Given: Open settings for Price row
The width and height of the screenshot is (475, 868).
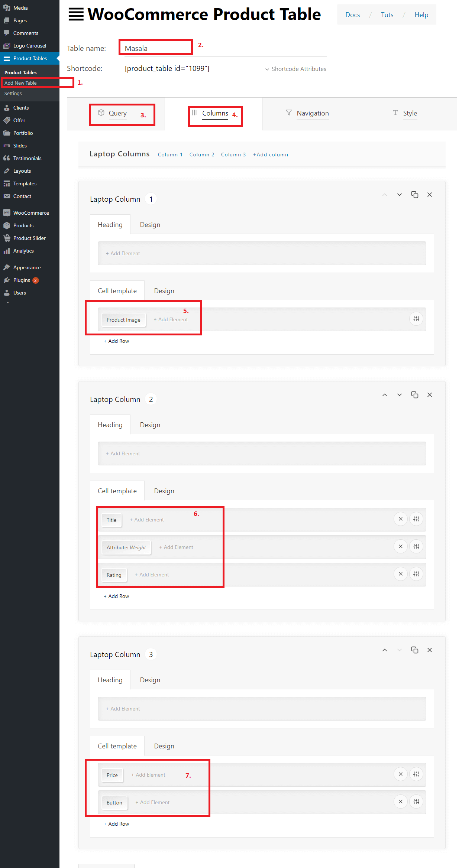Looking at the screenshot, I should (416, 774).
